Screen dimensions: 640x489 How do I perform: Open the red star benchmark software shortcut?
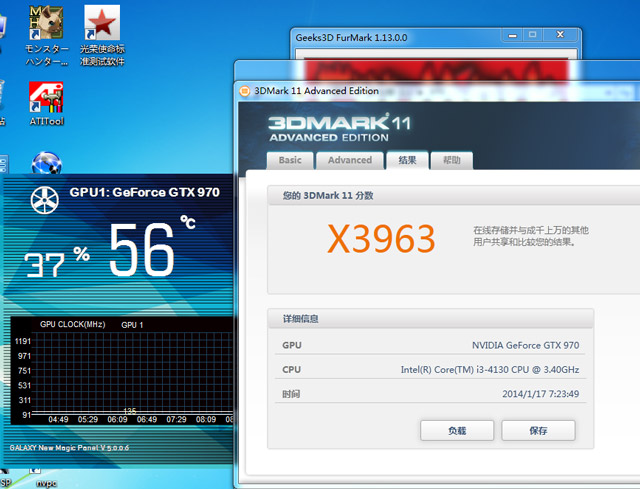pyautogui.click(x=102, y=36)
